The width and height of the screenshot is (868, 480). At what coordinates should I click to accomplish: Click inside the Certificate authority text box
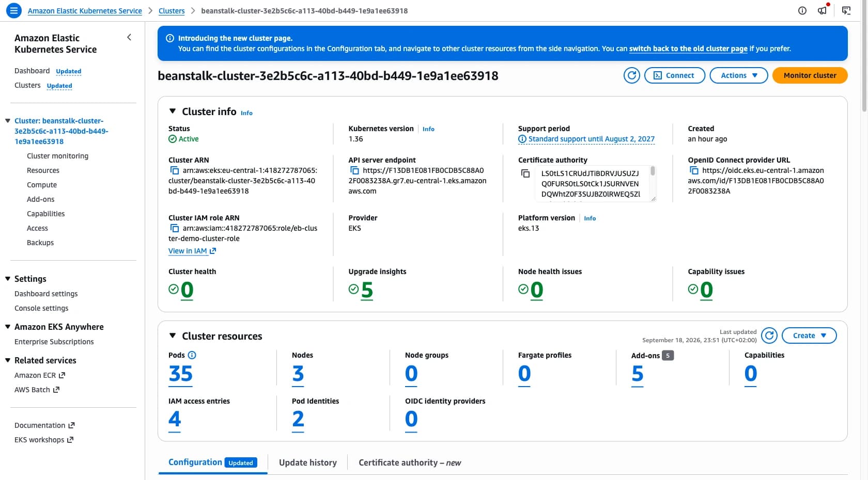(595, 183)
